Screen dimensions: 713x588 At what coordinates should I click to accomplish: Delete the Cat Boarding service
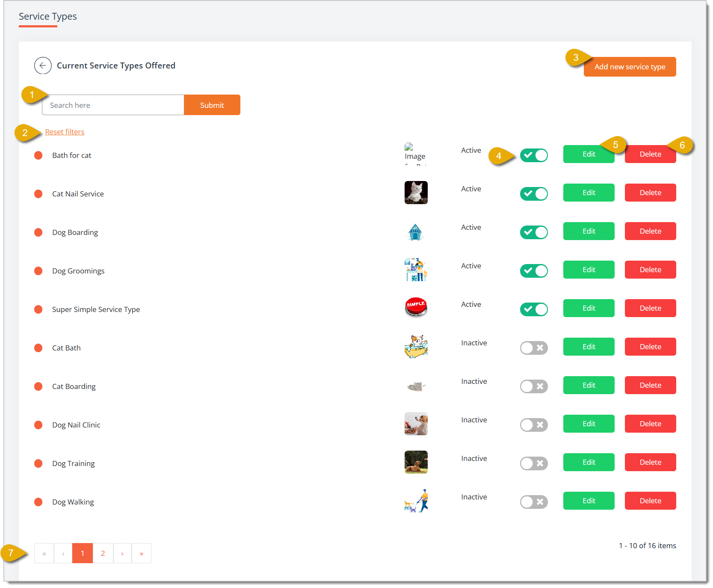point(650,385)
